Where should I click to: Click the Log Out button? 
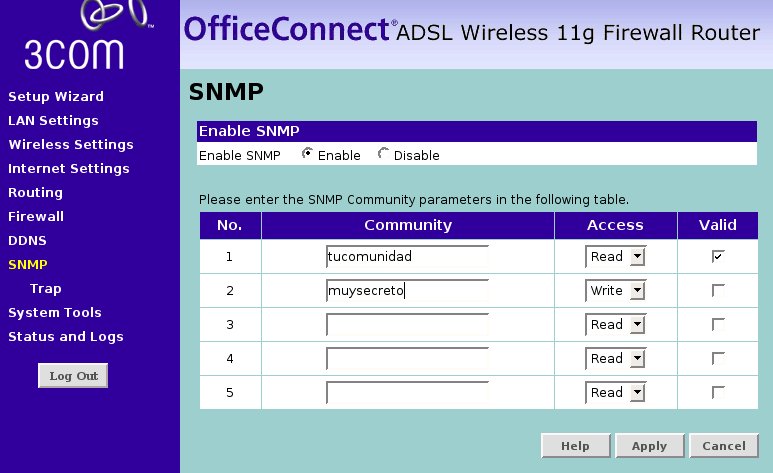pyautogui.click(x=74, y=376)
